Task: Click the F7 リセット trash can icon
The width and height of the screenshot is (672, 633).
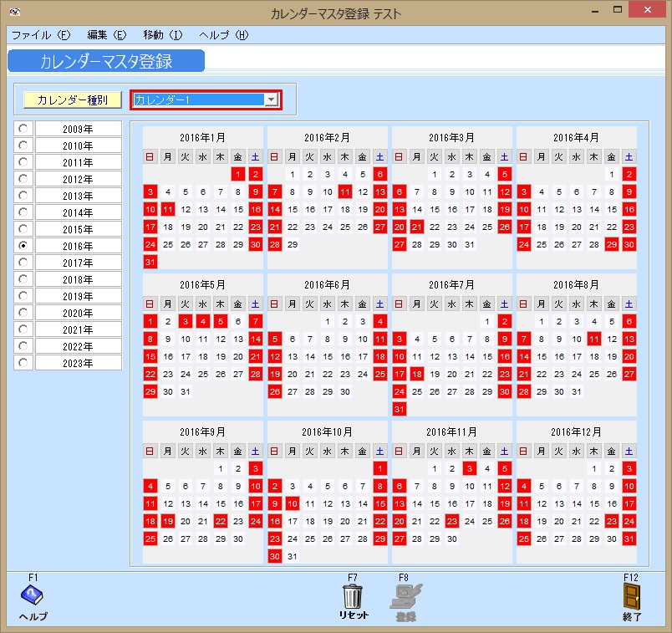Action: [353, 596]
